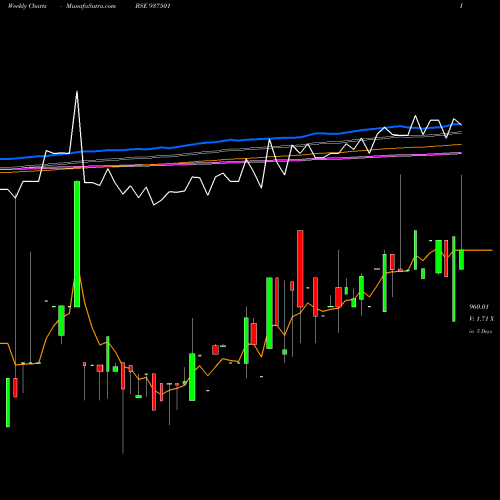Viewport: 500px width, 500px height.
Task: Click the 'V: 1.74 N' volume label
Action: coord(481,319)
